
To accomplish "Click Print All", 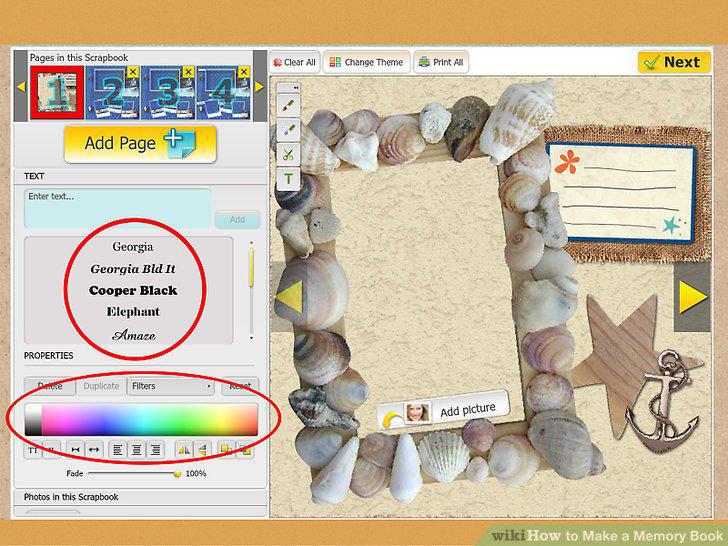I will 441,62.
